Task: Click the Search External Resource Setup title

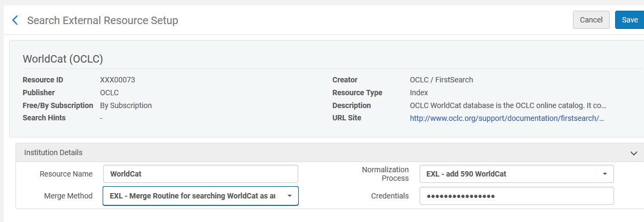Action: point(103,20)
